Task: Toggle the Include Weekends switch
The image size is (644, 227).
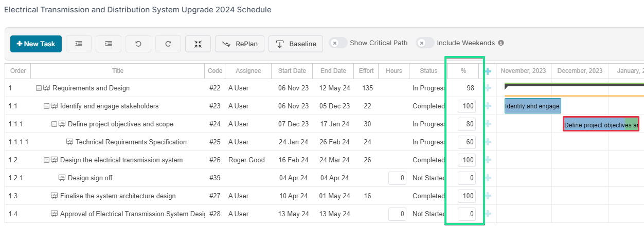Action: (425, 43)
